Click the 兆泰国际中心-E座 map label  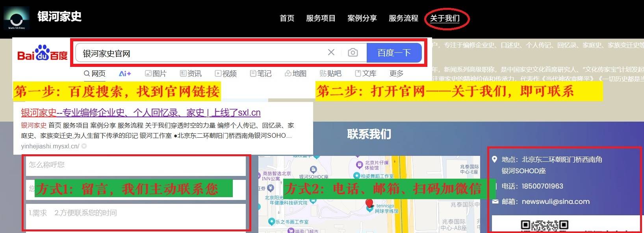tap(469, 169)
